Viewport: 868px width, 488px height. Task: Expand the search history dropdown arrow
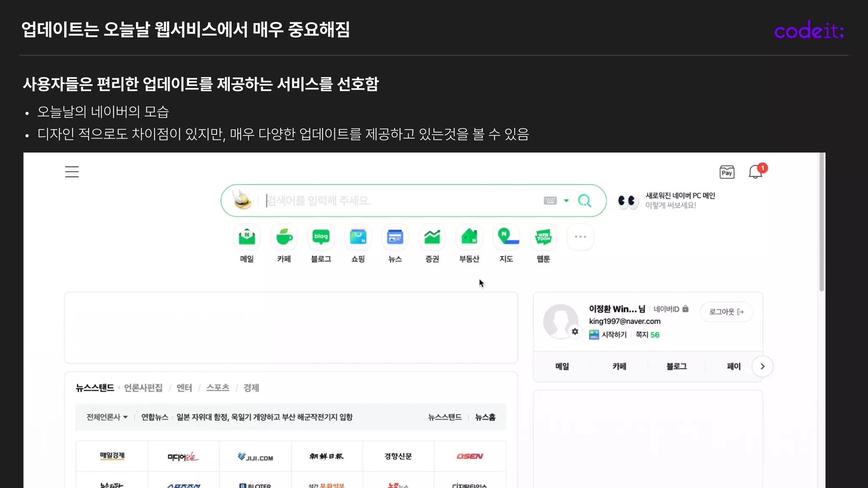[566, 201]
